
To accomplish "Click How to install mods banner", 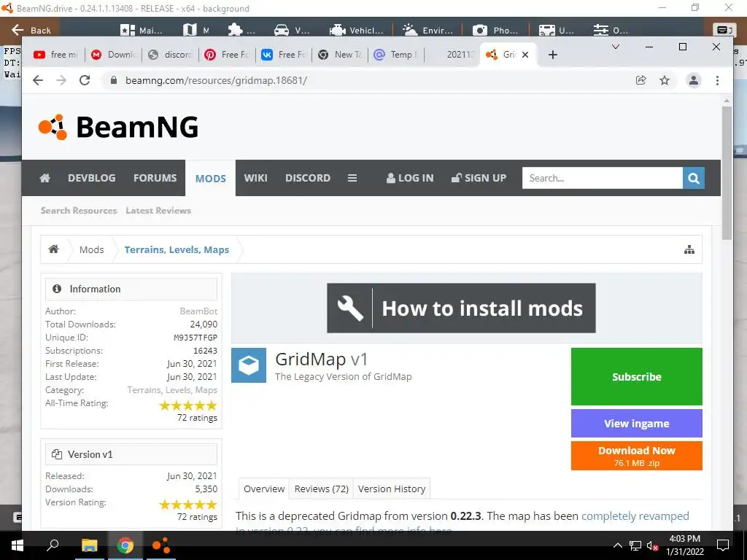I will [461, 308].
